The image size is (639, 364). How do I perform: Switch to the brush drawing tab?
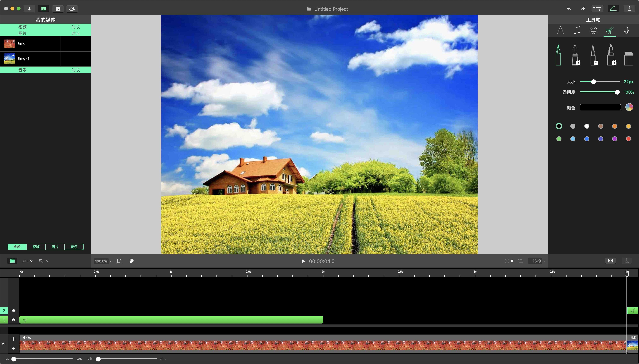pyautogui.click(x=610, y=31)
